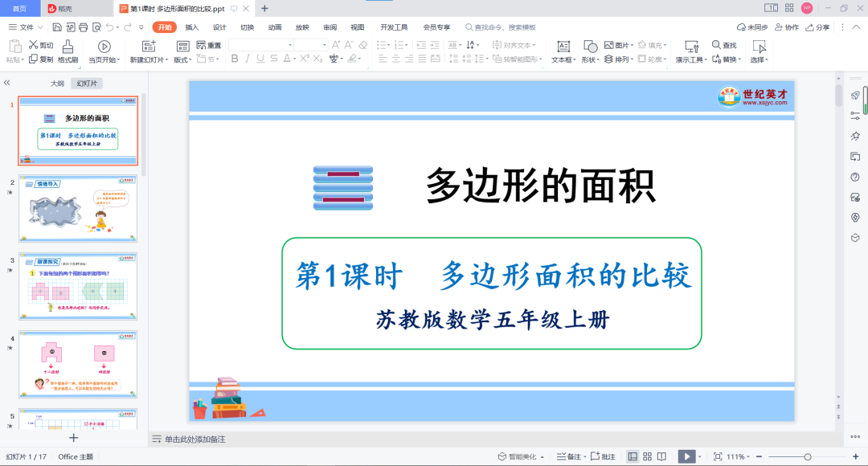This screenshot has height=466, width=868.
Task: Insert a text box with 文本框 icon
Action: (563, 46)
